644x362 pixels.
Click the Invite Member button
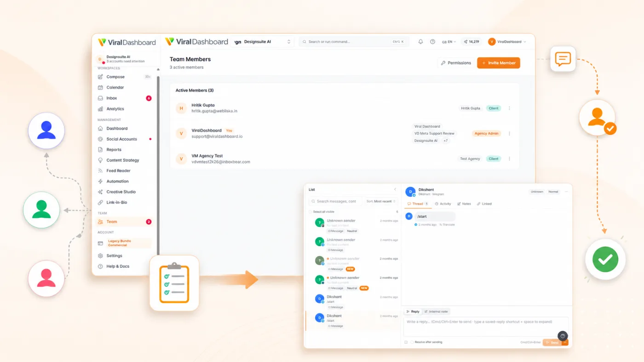tap(499, 63)
